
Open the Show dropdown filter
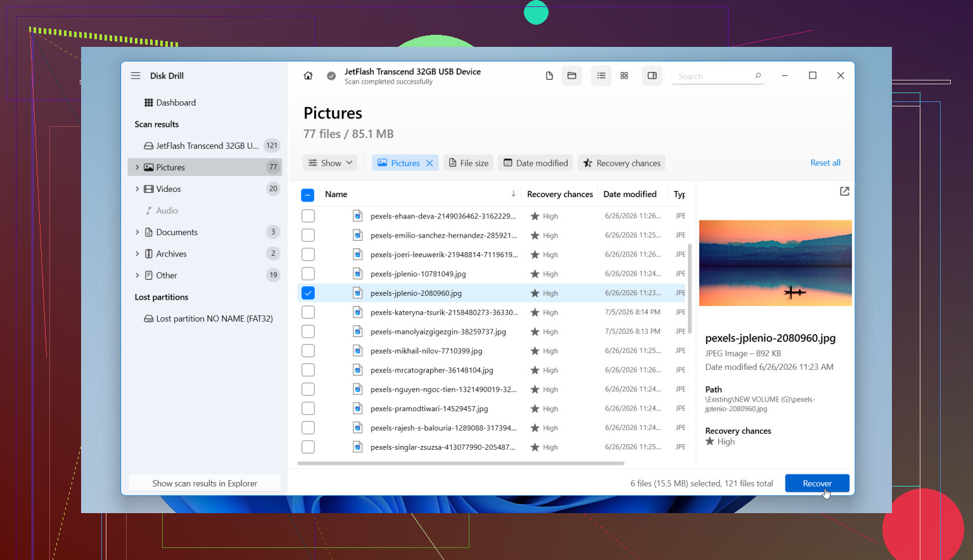point(330,163)
